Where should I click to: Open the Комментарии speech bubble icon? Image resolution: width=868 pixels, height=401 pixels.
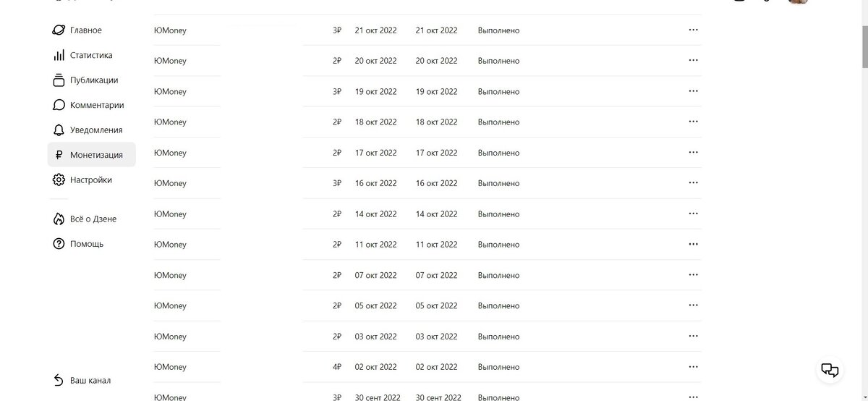pyautogui.click(x=59, y=105)
